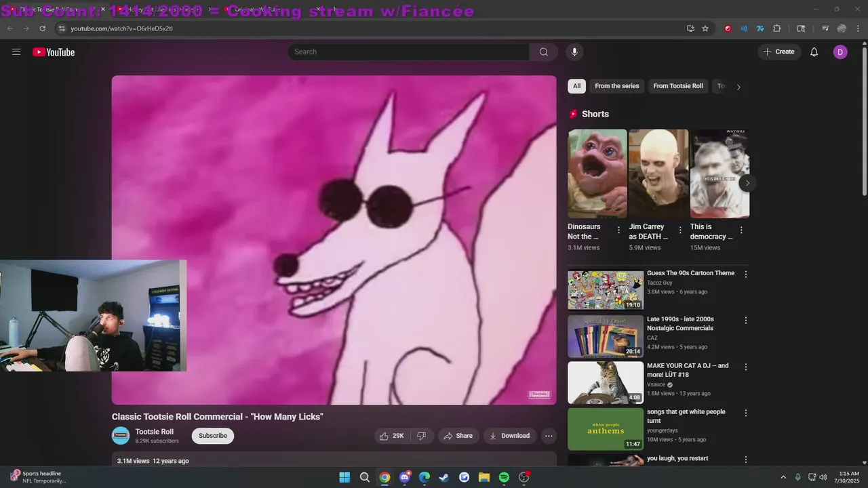The height and width of the screenshot is (488, 868).
Task: Open Windows taskbar search
Action: [x=365, y=477]
